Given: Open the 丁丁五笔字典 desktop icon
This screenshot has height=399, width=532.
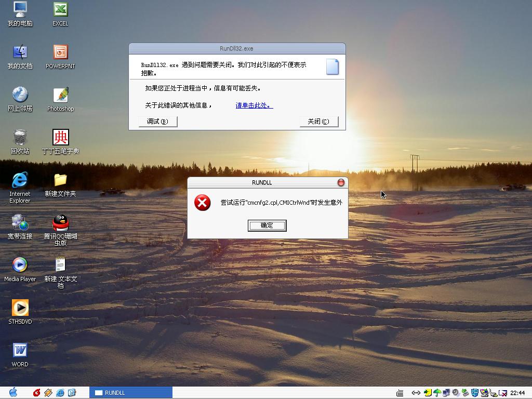Looking at the screenshot, I should tap(60, 142).
